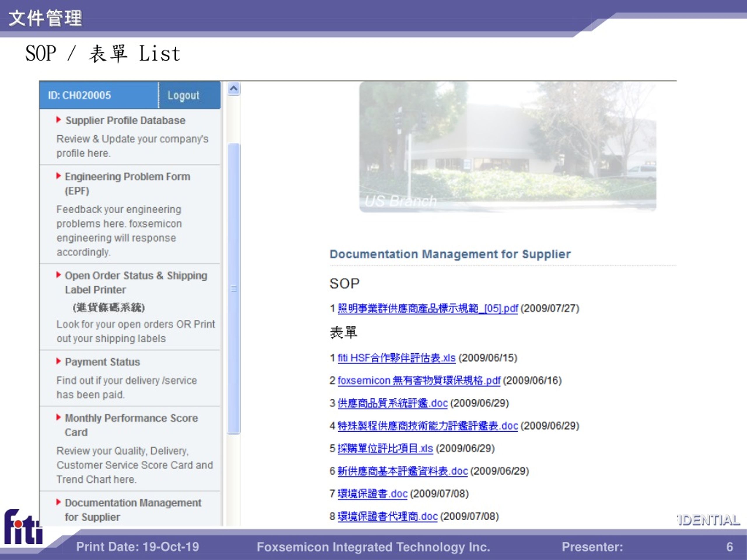Click the 'Print Date: 19-Oct-19' footer text
747x560 pixels.
pyautogui.click(x=137, y=547)
